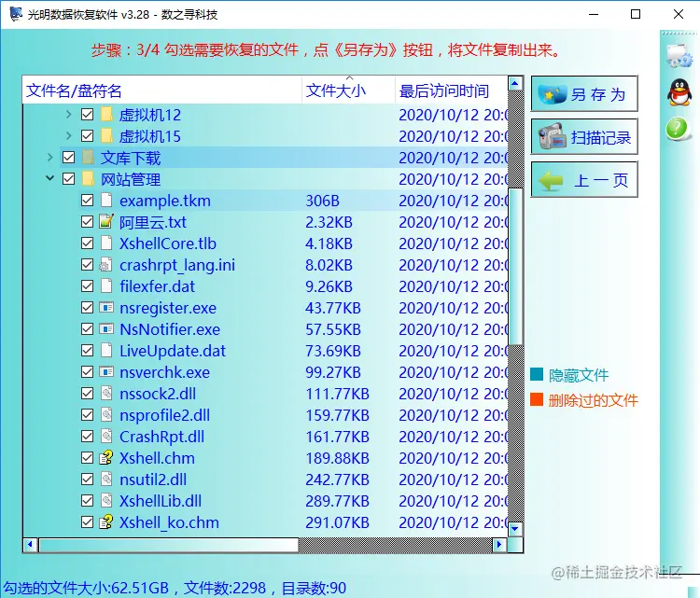This screenshot has height=598, width=700.
Task: Uncheck the 网站管理 folder checkbox
Action: point(69,178)
